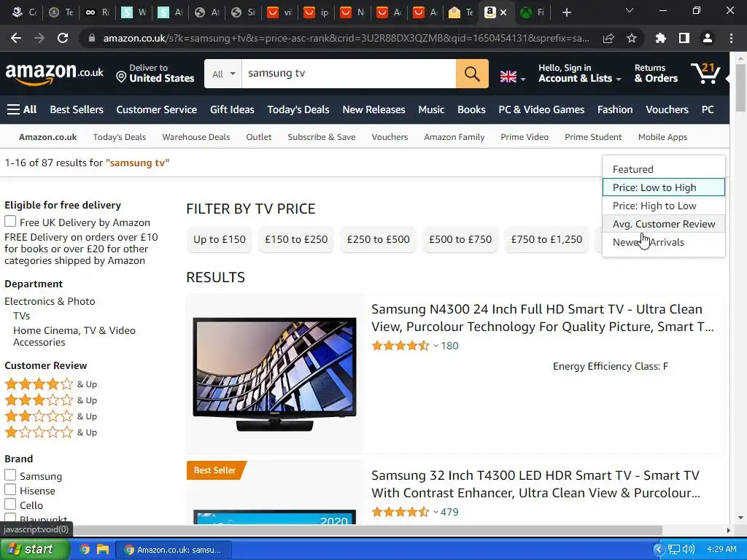Click the orange search magnifier button
The image size is (747, 560).
click(472, 74)
